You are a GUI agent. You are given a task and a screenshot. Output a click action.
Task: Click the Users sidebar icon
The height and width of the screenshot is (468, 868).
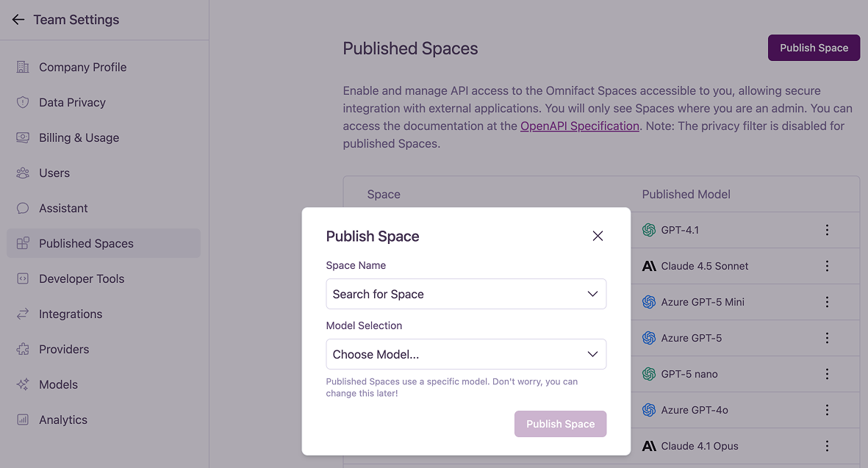click(x=23, y=173)
